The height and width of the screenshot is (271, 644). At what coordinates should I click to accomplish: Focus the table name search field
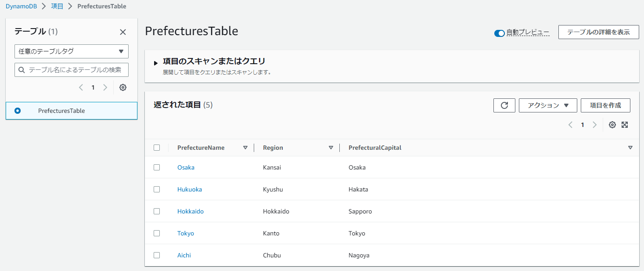(71, 69)
